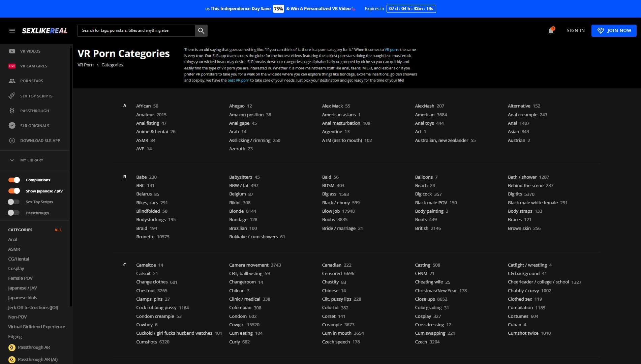Click the Download SLR App icon
641x364 pixels.
tap(12, 141)
